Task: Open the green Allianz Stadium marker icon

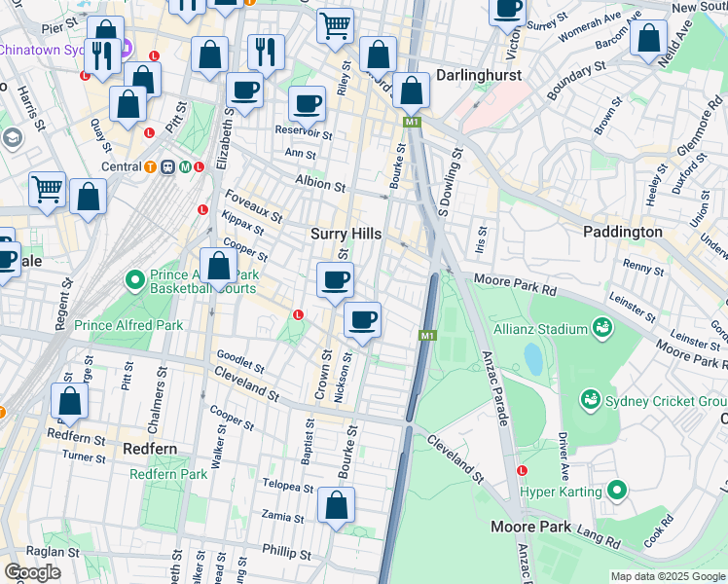Action: [x=601, y=328]
